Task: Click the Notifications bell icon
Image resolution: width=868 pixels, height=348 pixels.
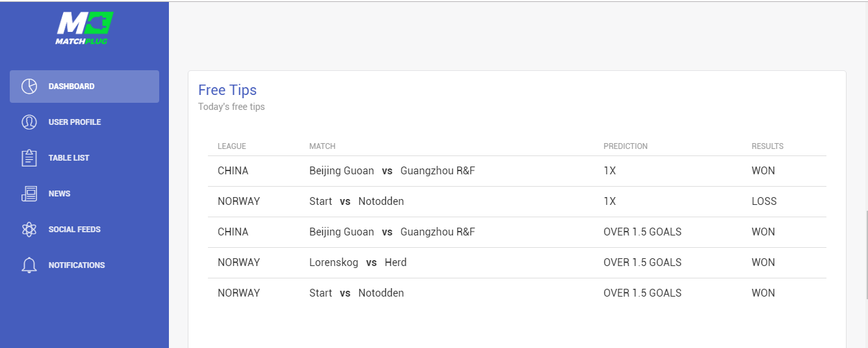Action: tap(29, 265)
